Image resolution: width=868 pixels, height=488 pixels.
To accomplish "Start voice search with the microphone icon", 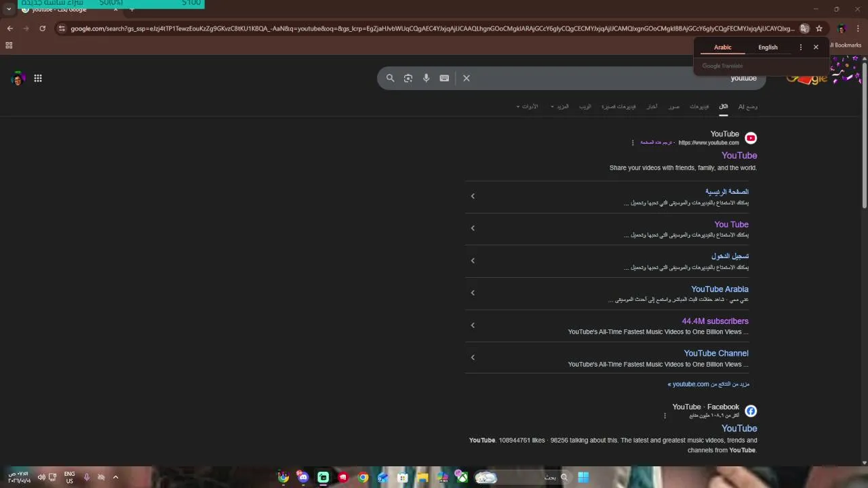I will point(426,78).
